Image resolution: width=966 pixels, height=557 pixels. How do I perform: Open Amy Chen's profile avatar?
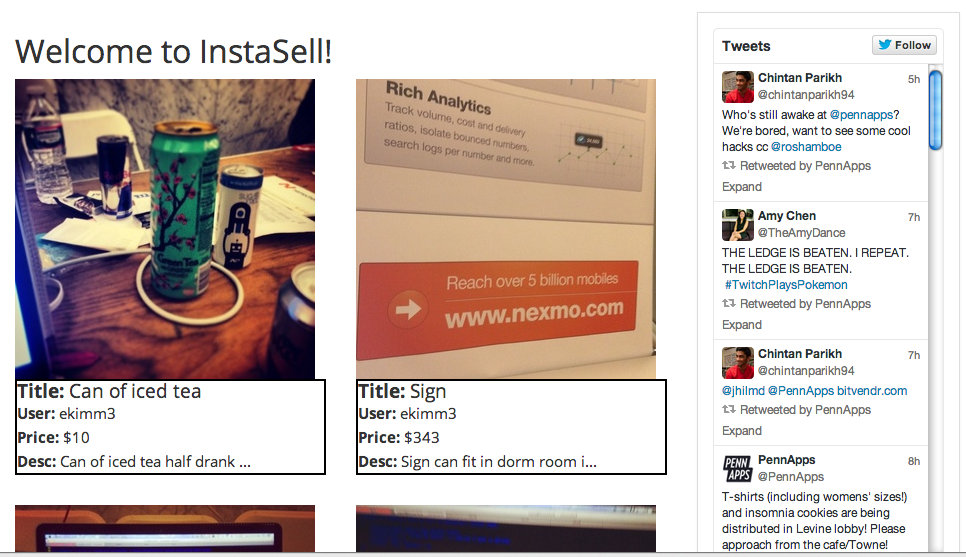738,225
